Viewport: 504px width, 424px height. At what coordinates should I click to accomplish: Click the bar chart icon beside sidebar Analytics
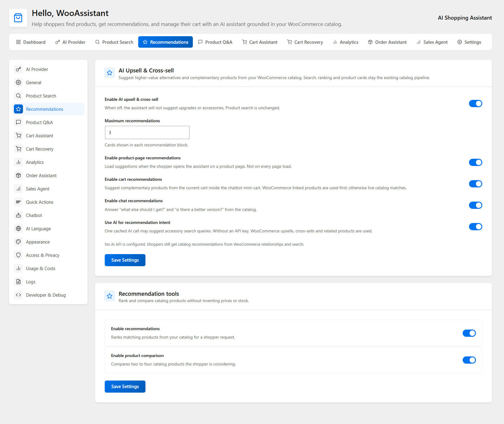[18, 162]
